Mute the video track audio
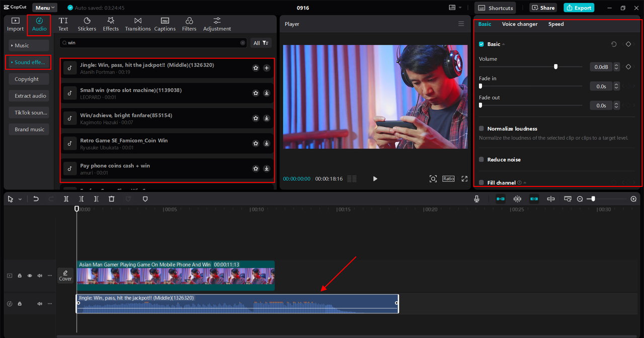644x338 pixels. [x=40, y=276]
